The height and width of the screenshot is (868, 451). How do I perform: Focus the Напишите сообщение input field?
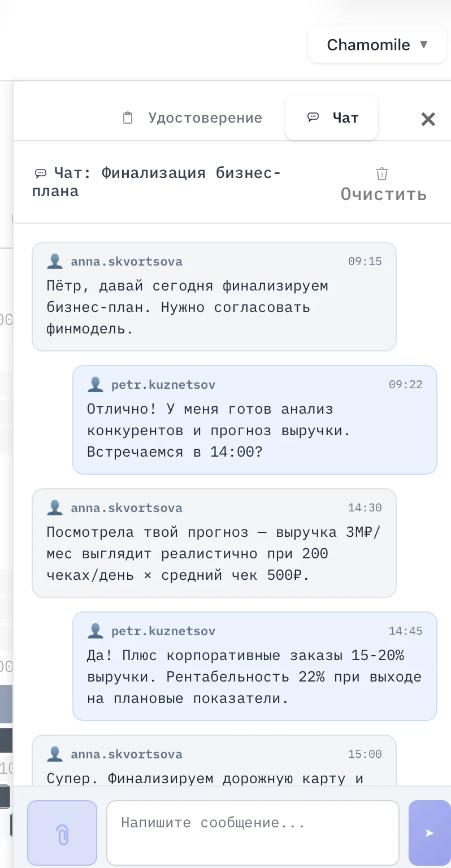click(253, 833)
